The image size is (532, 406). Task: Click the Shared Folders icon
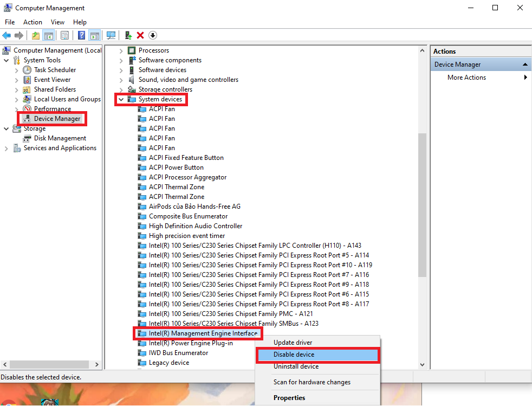[x=27, y=89]
